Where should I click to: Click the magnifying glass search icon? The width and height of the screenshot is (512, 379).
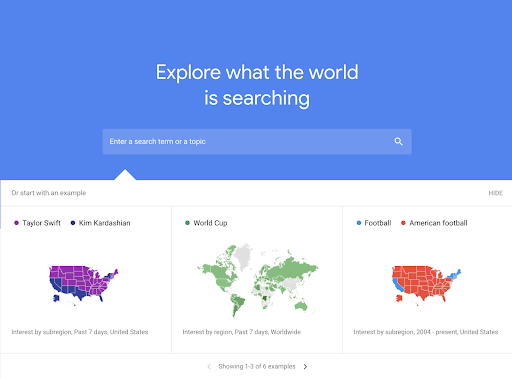(398, 141)
